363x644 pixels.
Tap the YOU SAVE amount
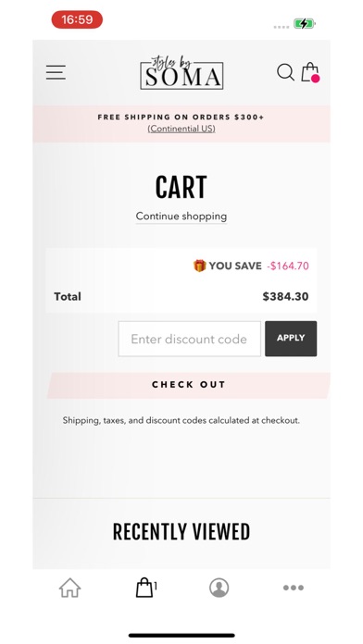(288, 266)
